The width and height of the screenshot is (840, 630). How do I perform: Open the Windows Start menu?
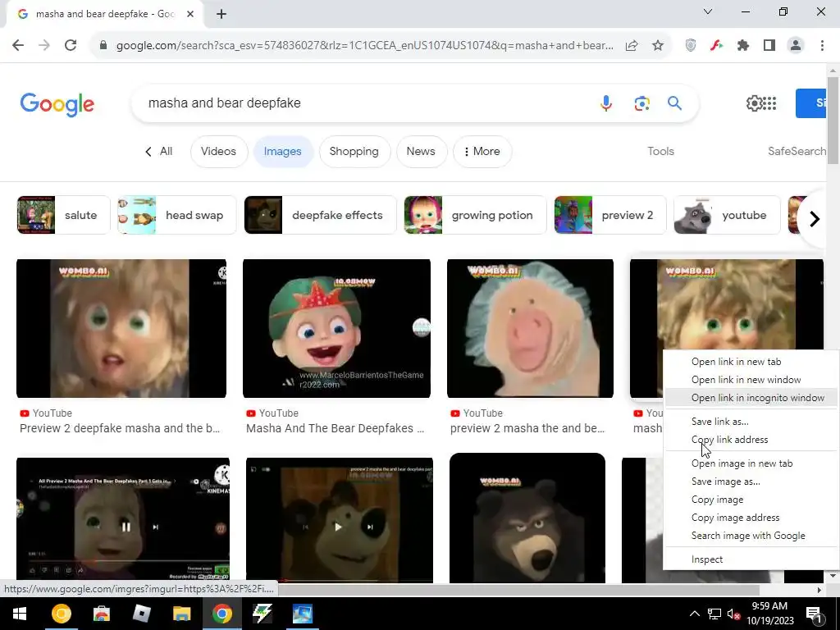coord(20,614)
